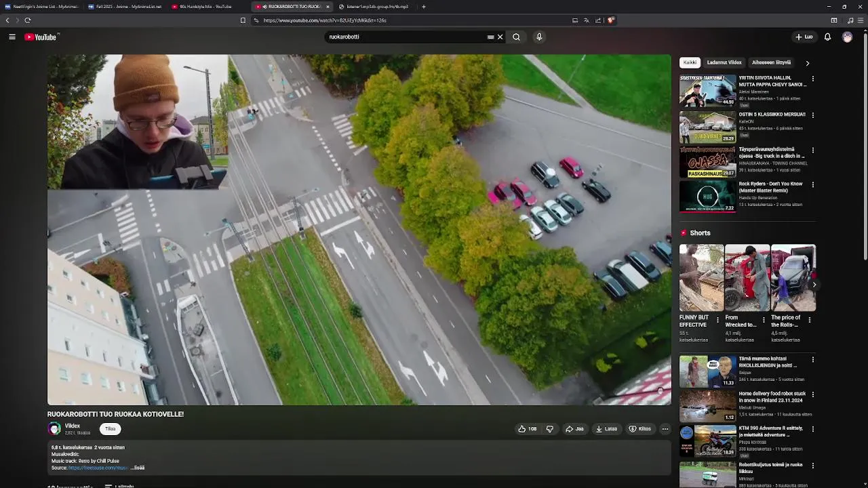
Task: Clear the search text with X
Action: pos(500,37)
